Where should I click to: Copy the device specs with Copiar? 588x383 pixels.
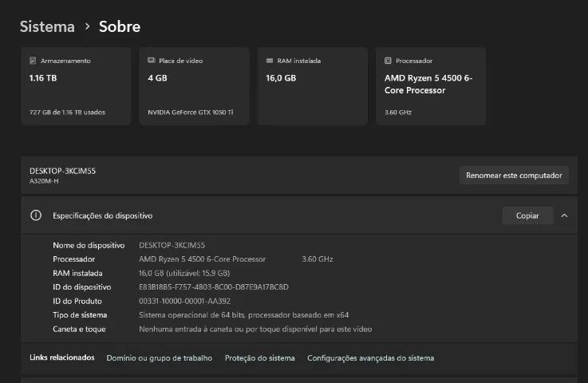click(527, 215)
